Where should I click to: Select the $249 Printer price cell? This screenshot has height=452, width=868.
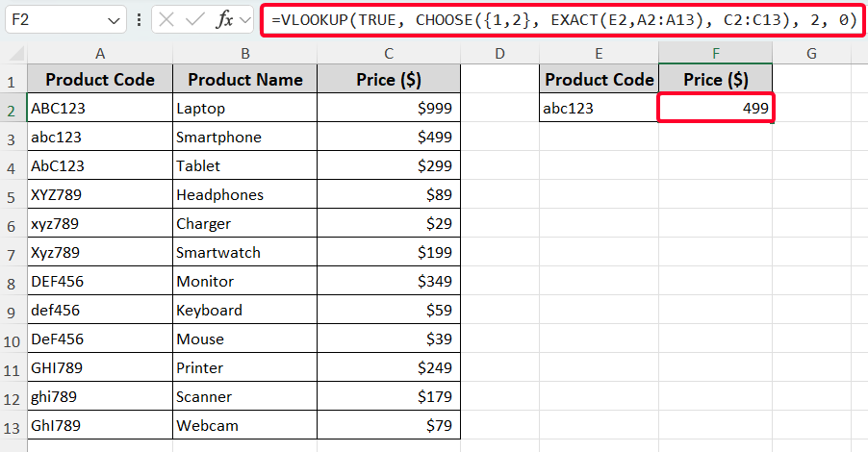click(388, 367)
